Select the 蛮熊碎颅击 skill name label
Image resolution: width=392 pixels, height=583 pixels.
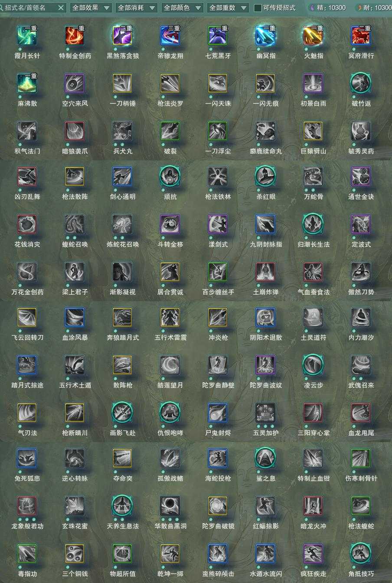tap(218, 573)
